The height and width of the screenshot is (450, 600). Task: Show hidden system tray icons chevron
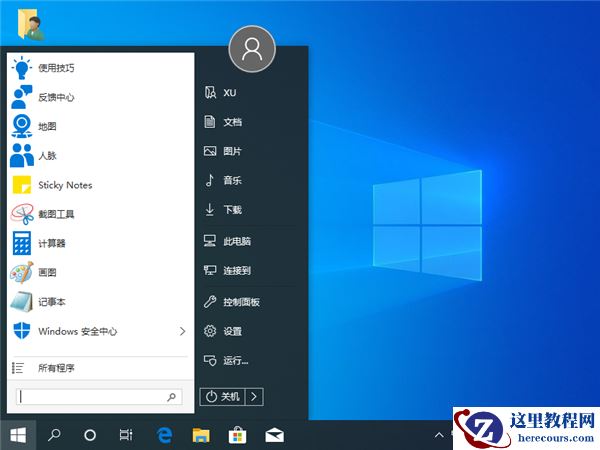pos(439,435)
